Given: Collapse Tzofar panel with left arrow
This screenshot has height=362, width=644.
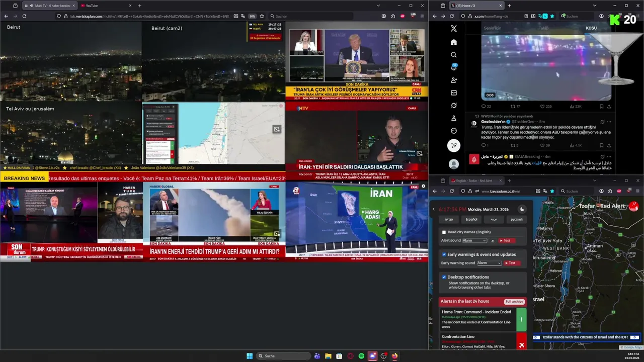Looking at the screenshot, I should point(434,209).
